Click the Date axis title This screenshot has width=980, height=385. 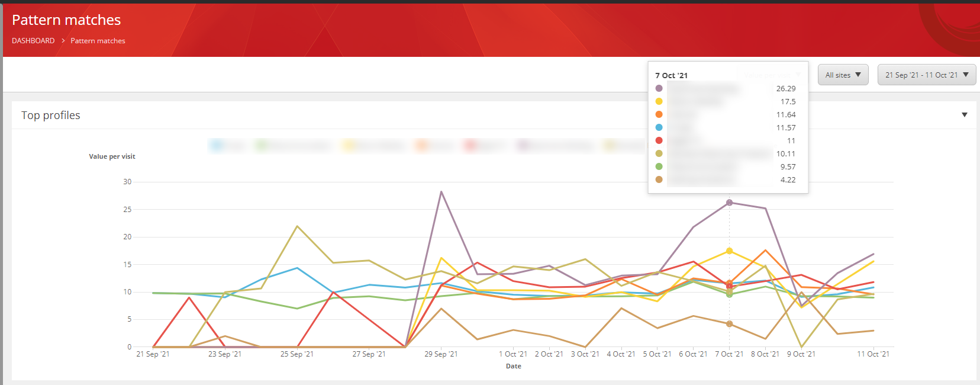pyautogui.click(x=514, y=366)
